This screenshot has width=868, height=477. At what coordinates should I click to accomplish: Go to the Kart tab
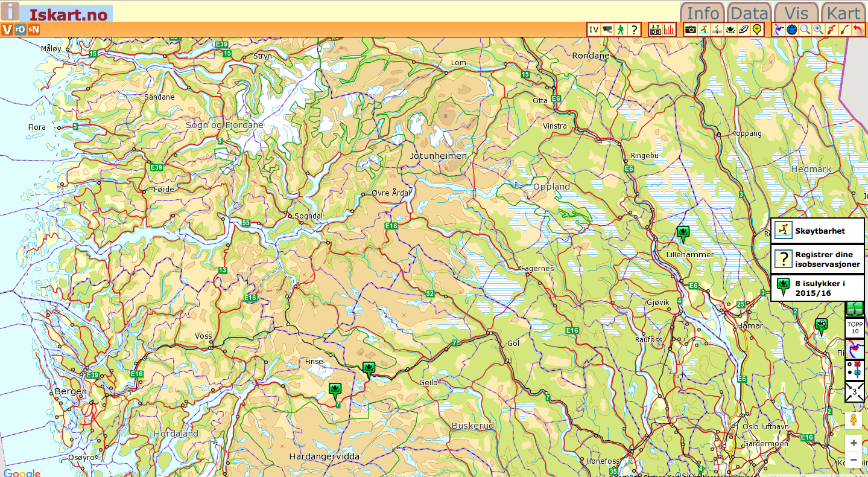point(843,13)
